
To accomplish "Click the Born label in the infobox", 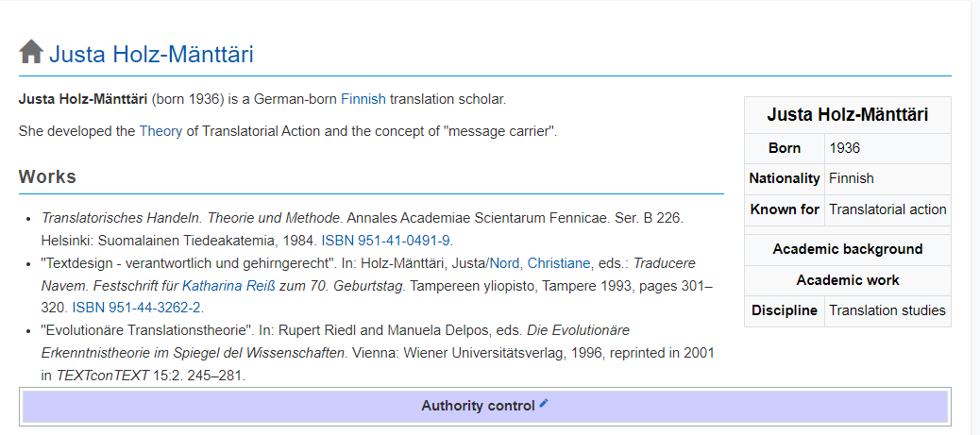I will tap(785, 148).
